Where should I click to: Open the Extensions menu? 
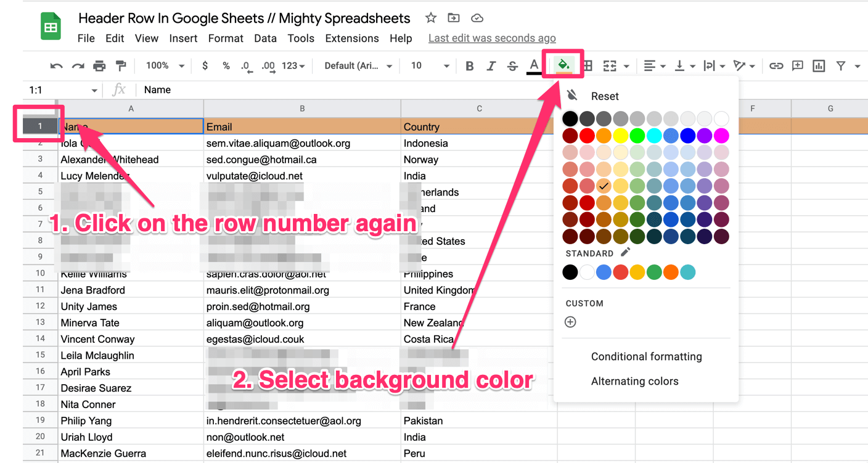pyautogui.click(x=352, y=38)
